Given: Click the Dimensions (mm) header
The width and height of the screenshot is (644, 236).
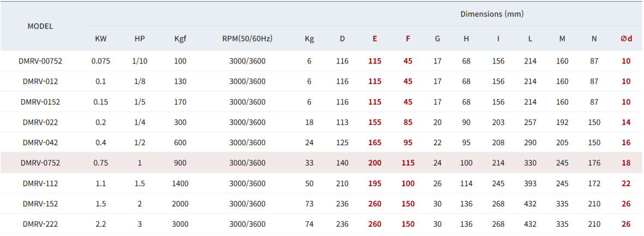Looking at the screenshot, I should coord(492,14).
